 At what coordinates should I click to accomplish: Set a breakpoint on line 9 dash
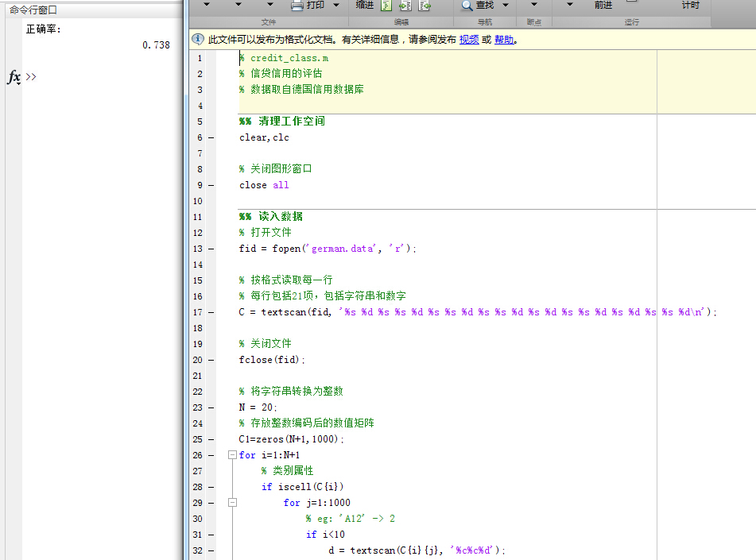(x=211, y=186)
